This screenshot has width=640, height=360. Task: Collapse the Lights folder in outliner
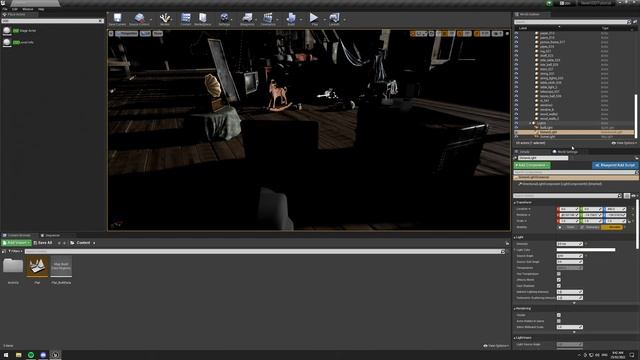point(530,123)
